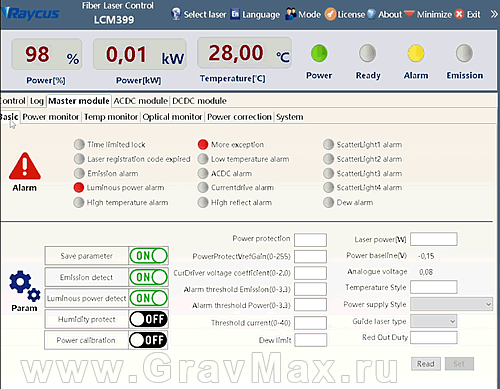
Task: Click the Red Out Duty field
Action: 434,337
